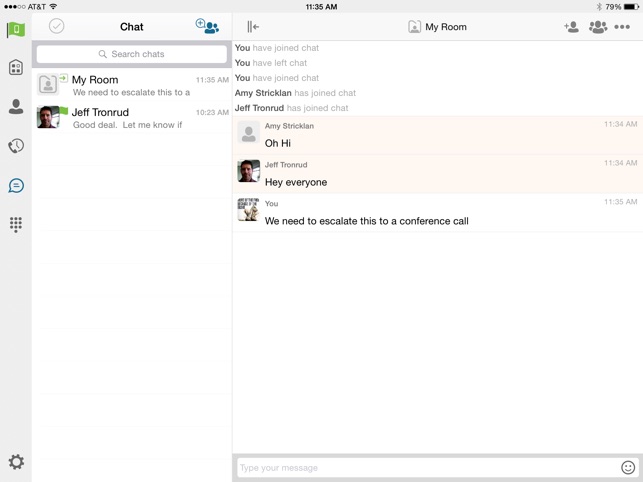643x482 pixels.
Task: Toggle the checkmark select circle
Action: 57,26
